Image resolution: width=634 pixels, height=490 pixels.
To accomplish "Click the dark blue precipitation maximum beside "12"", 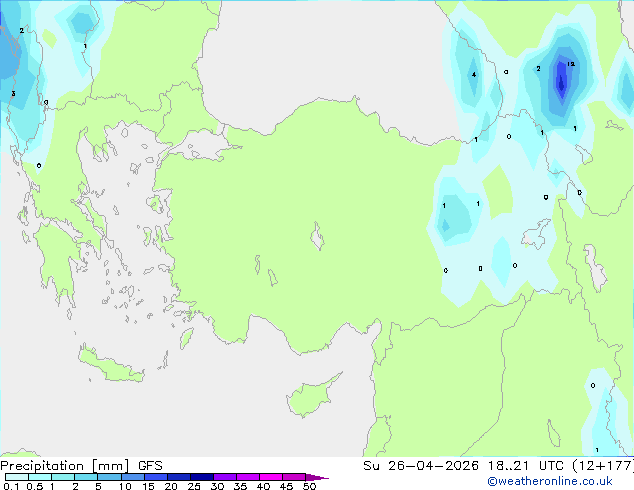I will click(x=561, y=82).
